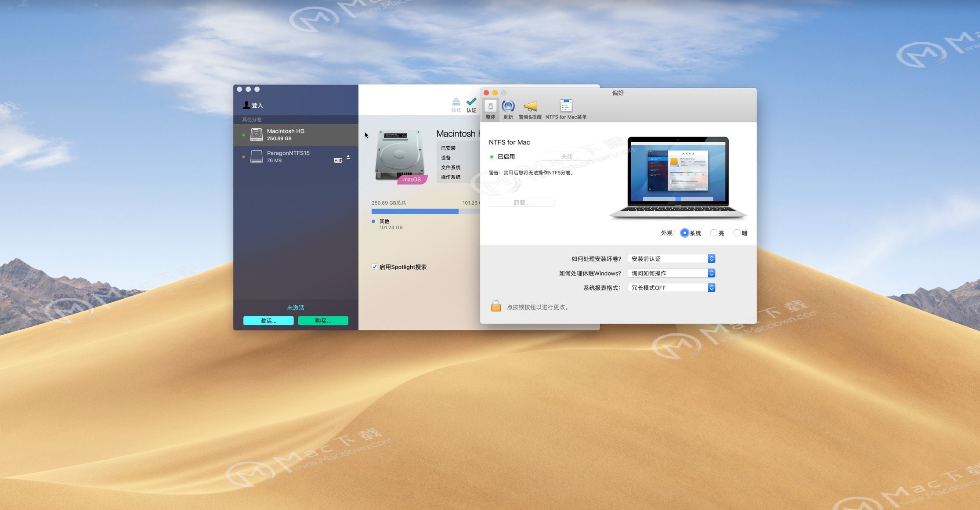Screen dimensions: 980x510
Task: Eject the ParagonNTFS15 volume with eject icon
Action: [348, 157]
